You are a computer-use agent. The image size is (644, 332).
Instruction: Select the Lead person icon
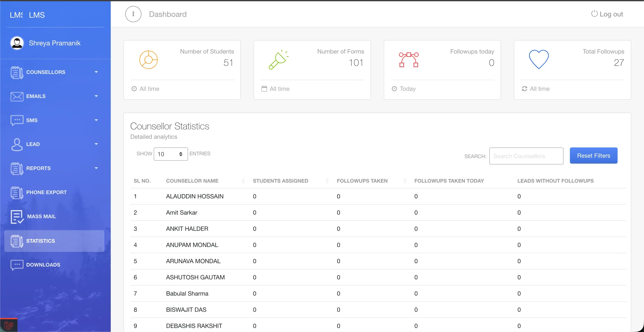(16, 144)
